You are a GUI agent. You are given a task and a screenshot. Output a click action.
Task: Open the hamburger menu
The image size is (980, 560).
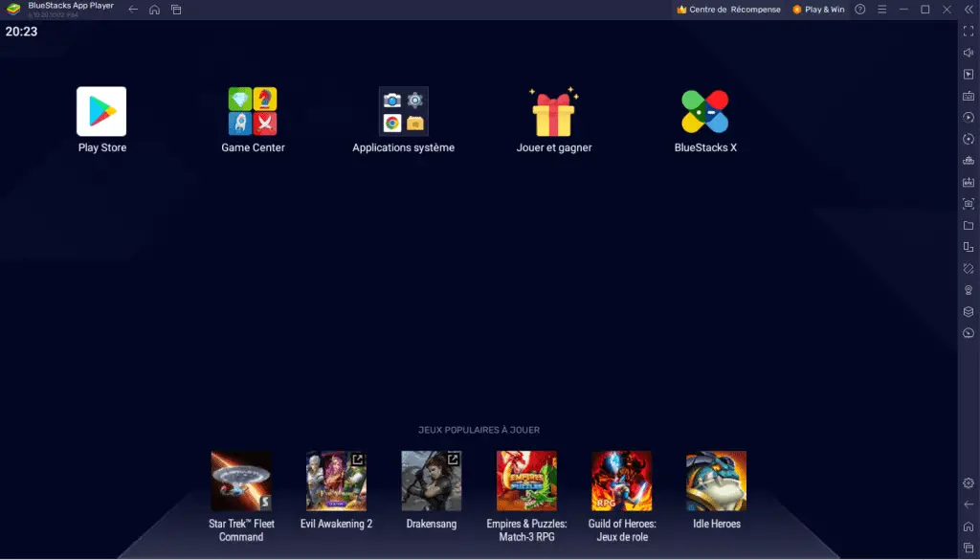tap(881, 10)
